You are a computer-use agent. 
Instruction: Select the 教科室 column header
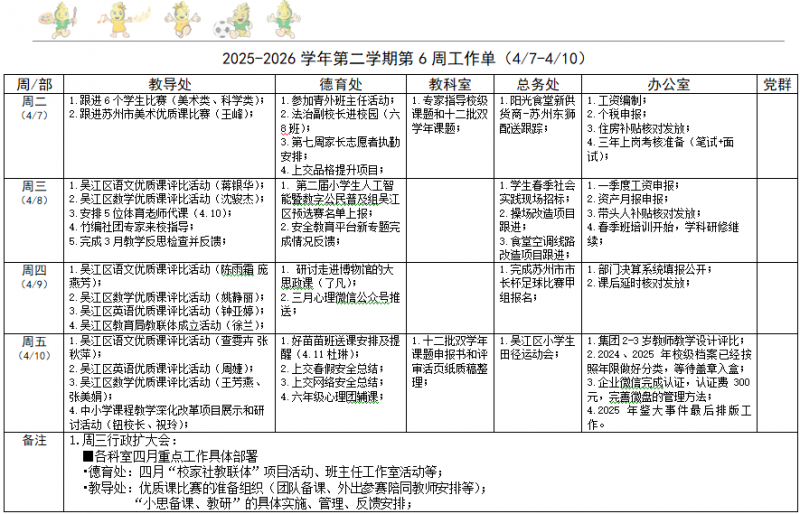tap(450, 83)
